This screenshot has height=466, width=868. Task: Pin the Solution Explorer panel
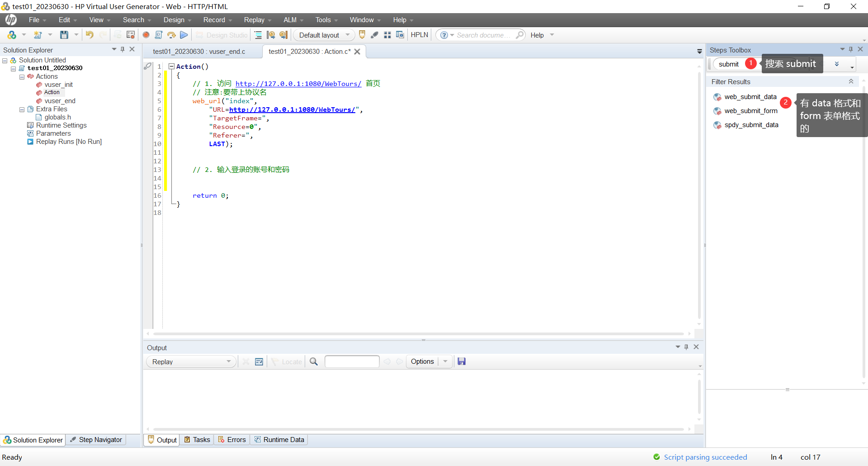(x=123, y=49)
